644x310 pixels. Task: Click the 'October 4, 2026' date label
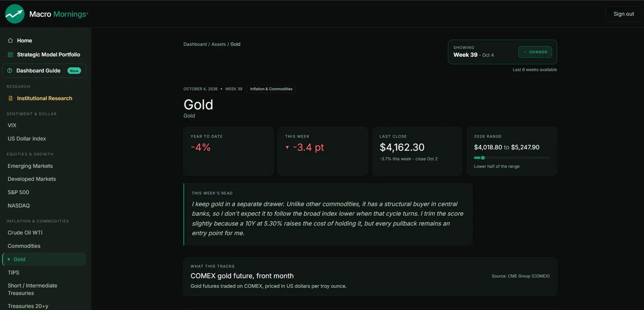(200, 89)
